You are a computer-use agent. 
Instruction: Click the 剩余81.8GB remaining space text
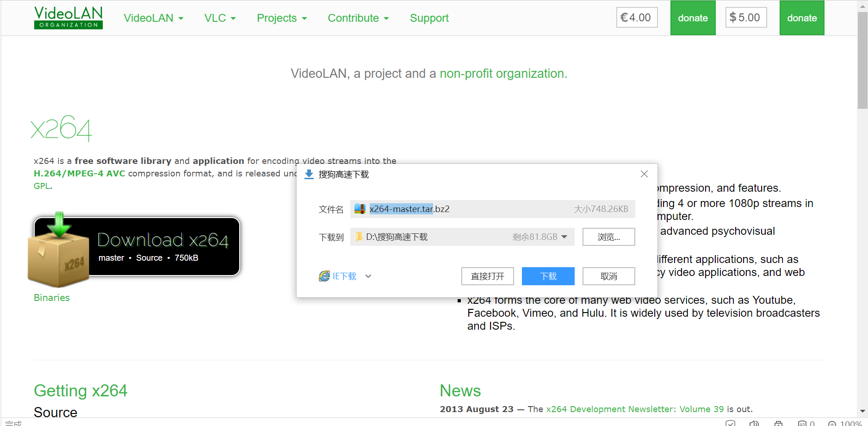[x=535, y=237]
